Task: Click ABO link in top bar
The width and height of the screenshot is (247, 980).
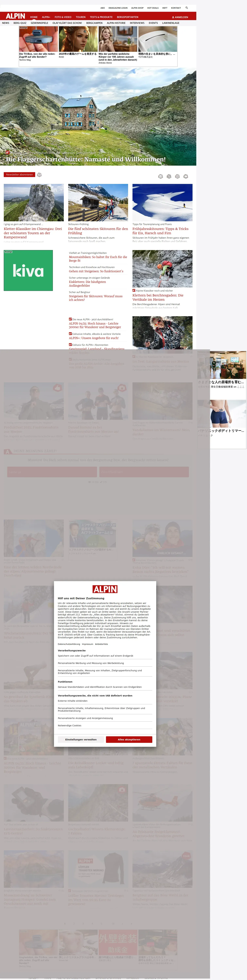Action: pyautogui.click(x=103, y=8)
